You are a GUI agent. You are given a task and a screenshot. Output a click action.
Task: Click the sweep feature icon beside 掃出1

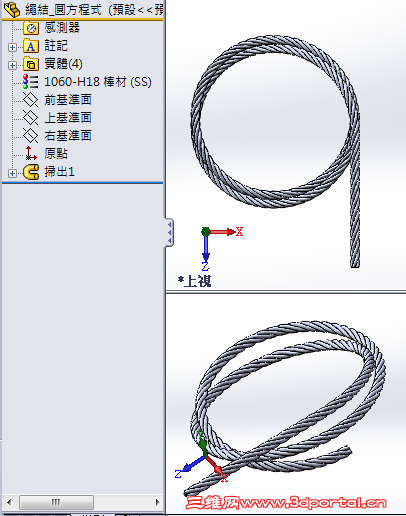click(x=31, y=172)
